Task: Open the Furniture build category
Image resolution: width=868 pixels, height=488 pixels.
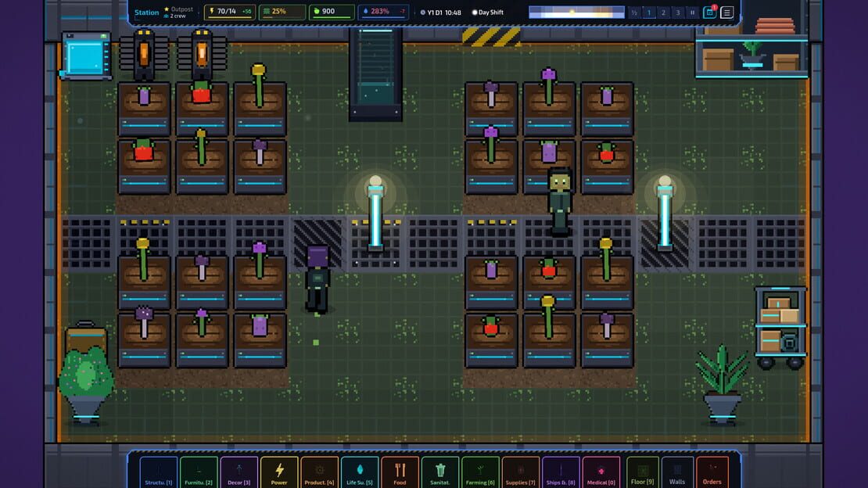Action: [199, 472]
